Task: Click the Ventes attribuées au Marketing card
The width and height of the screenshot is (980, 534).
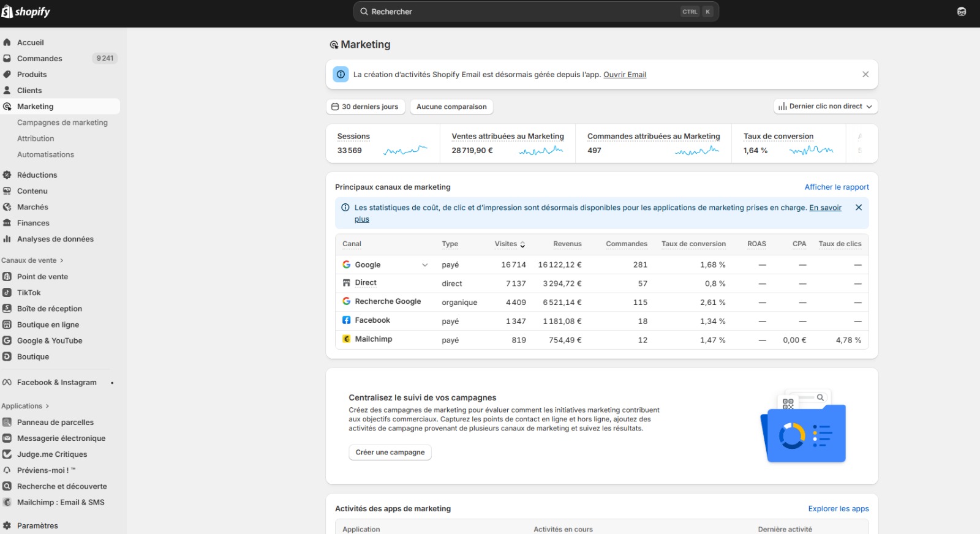Action: 508,143
